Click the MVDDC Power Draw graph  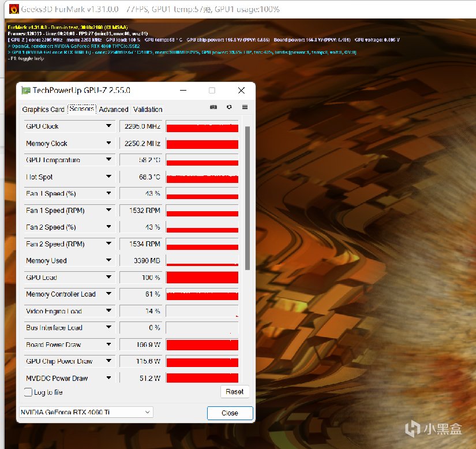click(x=202, y=378)
